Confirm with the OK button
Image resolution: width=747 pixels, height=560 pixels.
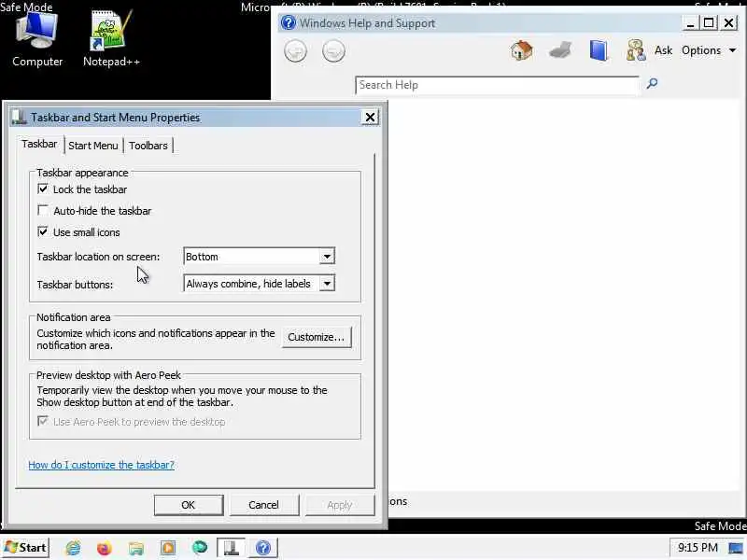[x=189, y=505]
